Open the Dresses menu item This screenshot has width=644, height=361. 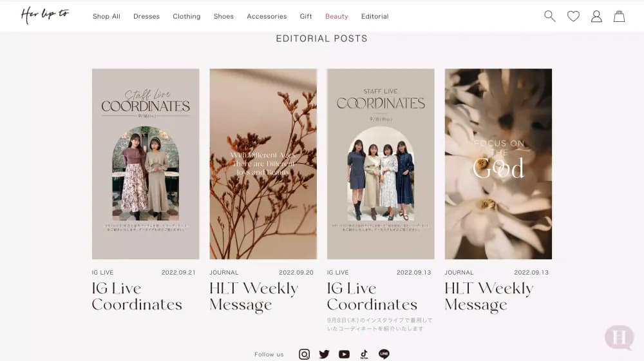coord(146,17)
